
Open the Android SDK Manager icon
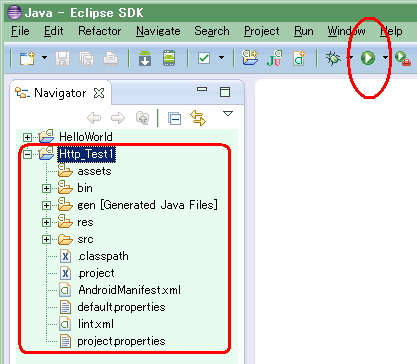tap(145, 58)
